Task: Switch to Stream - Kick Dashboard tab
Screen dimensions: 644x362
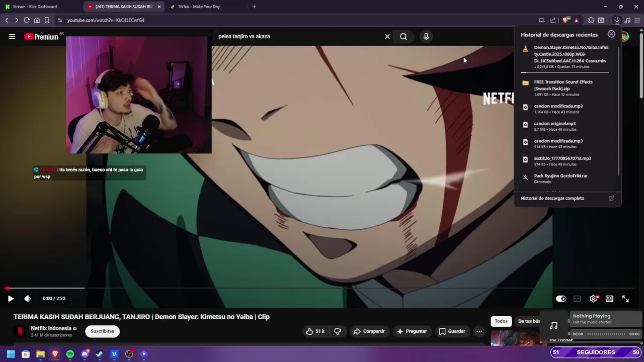Action: coord(40,7)
